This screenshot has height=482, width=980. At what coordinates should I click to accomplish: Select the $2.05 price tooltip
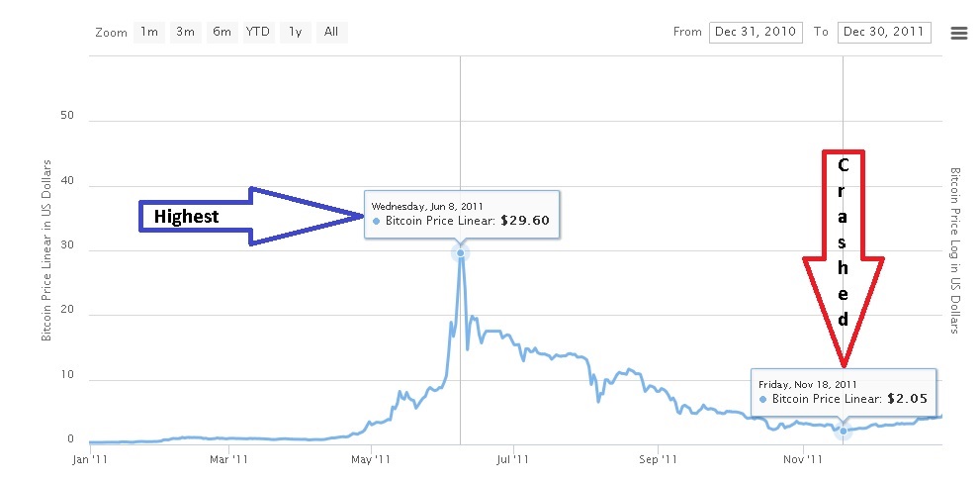[x=844, y=392]
